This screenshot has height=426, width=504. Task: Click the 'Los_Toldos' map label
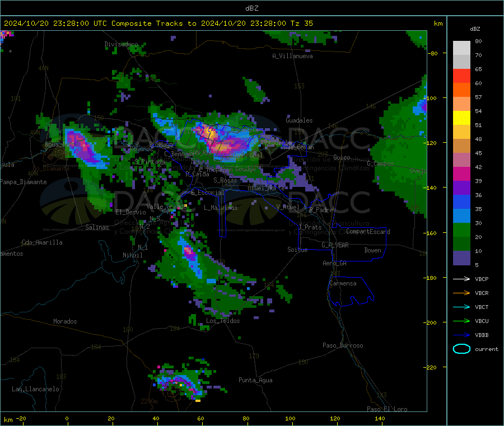coord(223,321)
